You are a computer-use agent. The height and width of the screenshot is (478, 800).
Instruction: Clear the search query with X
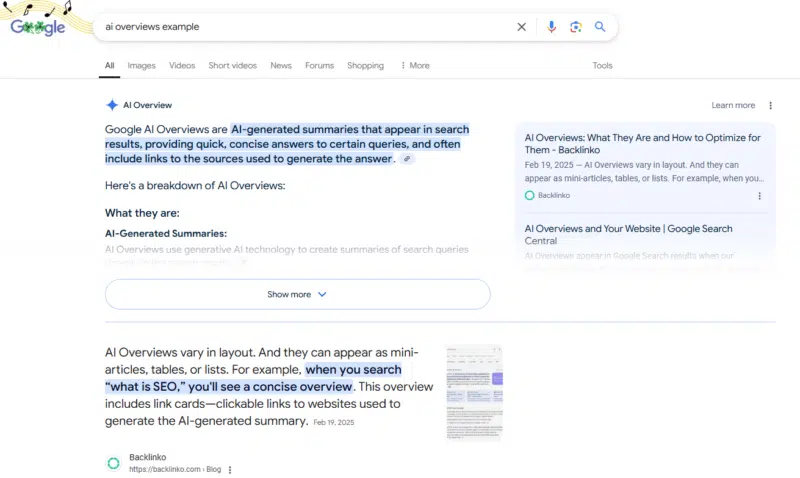pyautogui.click(x=521, y=27)
